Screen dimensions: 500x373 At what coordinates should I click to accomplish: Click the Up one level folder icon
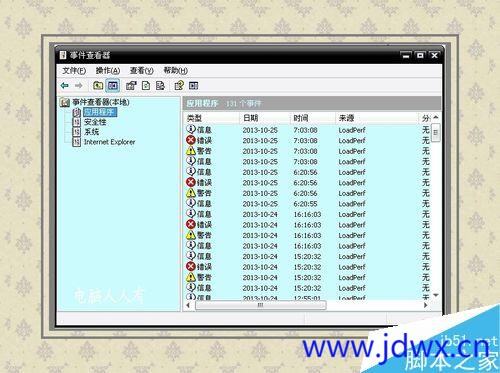coord(98,86)
